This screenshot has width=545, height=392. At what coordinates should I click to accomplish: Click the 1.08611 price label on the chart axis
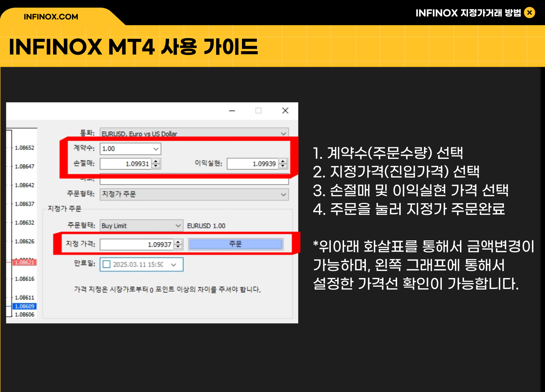point(24,297)
